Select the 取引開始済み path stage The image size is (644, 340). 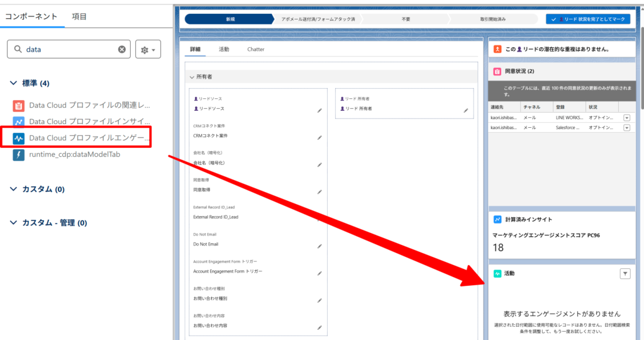tap(493, 20)
